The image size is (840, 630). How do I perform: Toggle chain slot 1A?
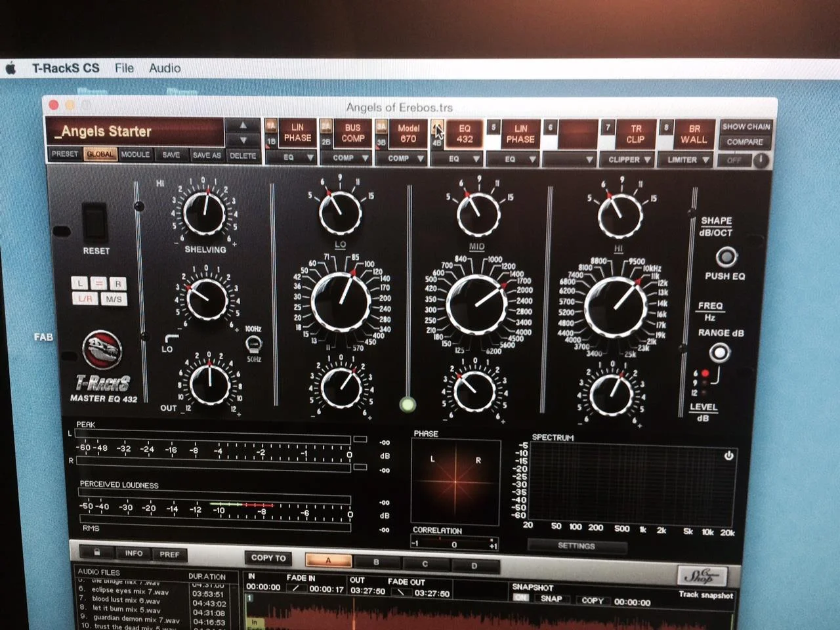tap(270, 125)
